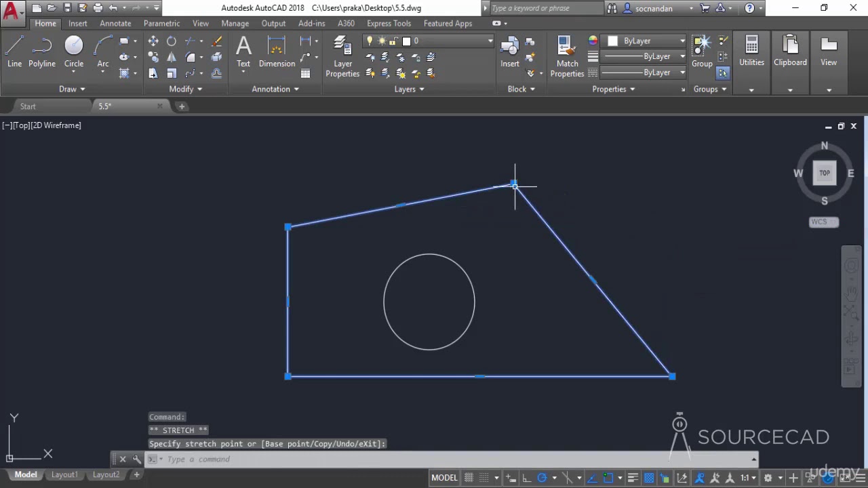Screen dimensions: 868x488
Task: Open the Express Tools tab
Action: coord(389,23)
